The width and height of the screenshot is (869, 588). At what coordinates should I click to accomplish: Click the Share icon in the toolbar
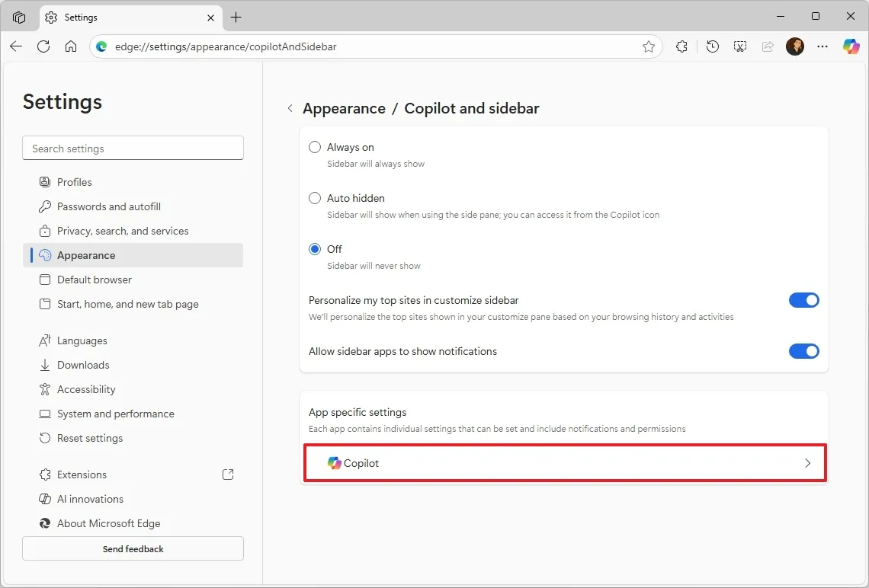click(x=768, y=46)
